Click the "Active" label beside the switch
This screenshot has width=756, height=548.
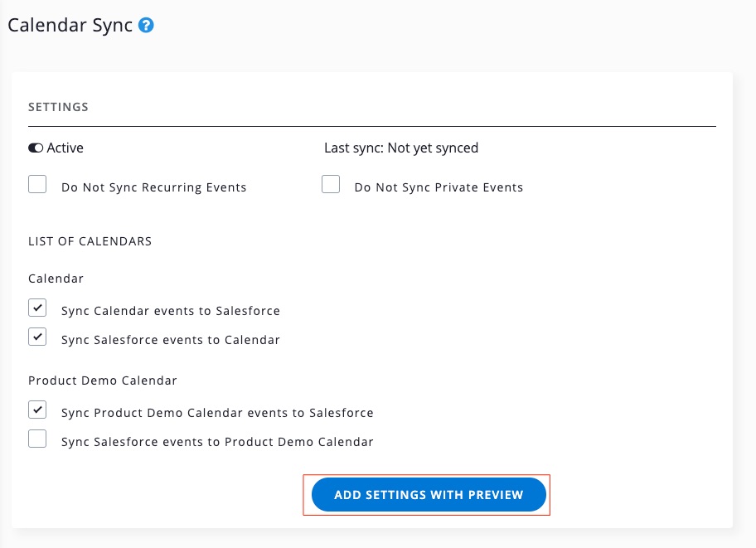[x=65, y=148]
